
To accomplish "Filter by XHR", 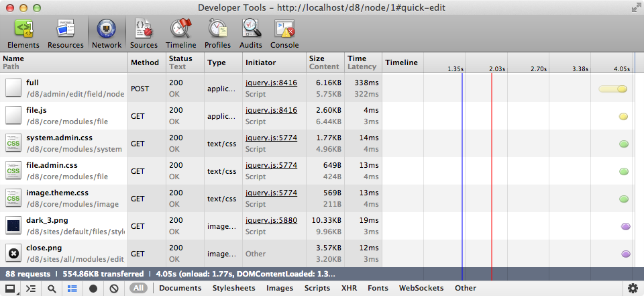I will point(349,288).
